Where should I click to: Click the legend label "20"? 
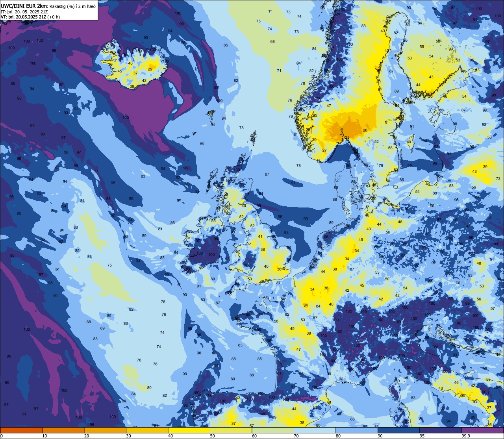click(x=87, y=436)
